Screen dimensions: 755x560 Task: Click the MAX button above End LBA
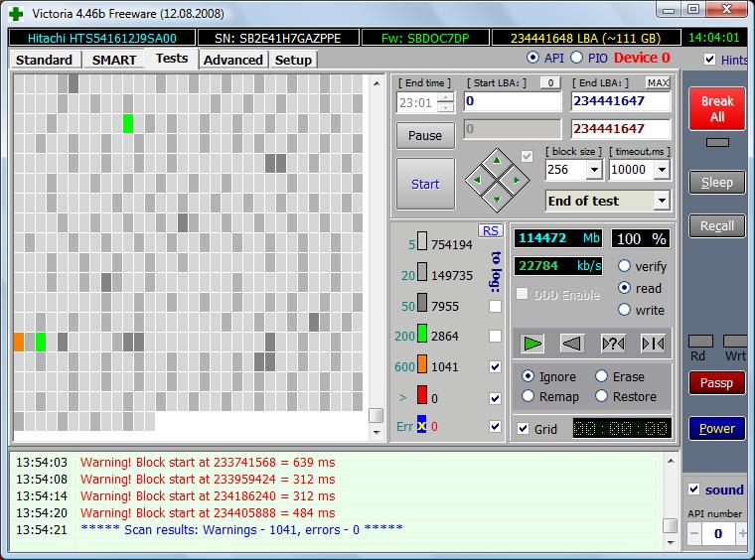658,82
